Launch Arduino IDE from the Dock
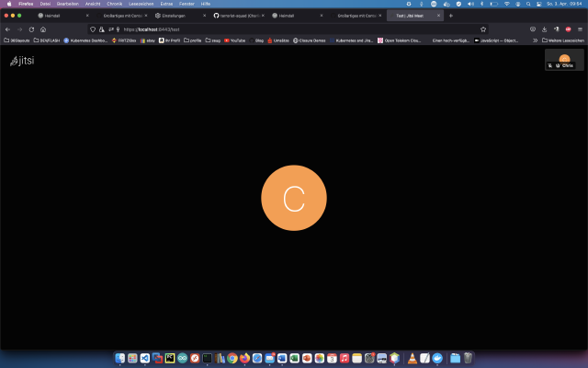 pos(182,358)
